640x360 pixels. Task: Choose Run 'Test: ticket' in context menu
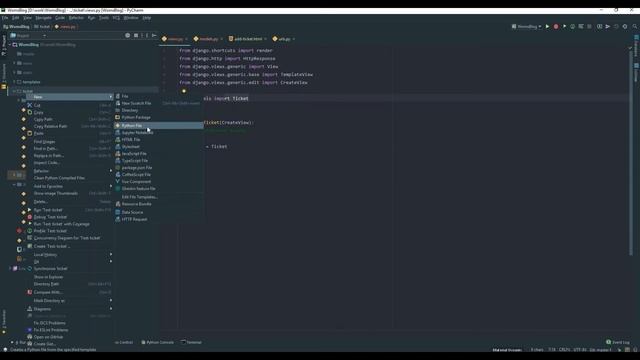69,210
